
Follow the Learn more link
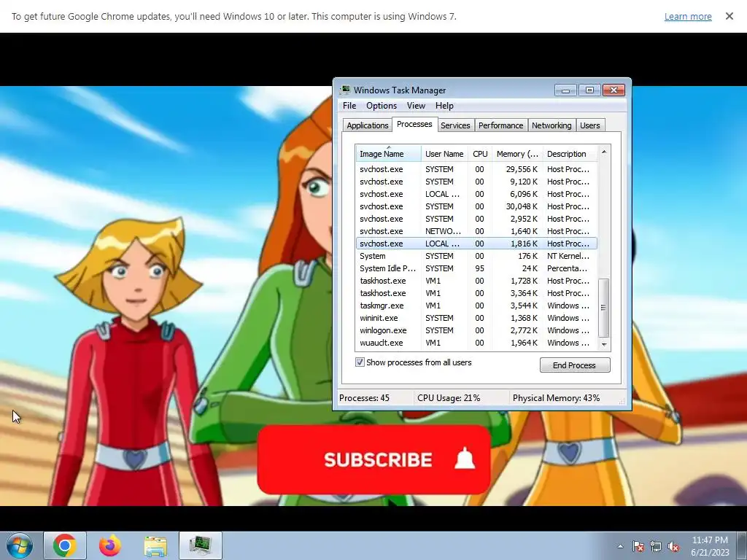[688, 16]
